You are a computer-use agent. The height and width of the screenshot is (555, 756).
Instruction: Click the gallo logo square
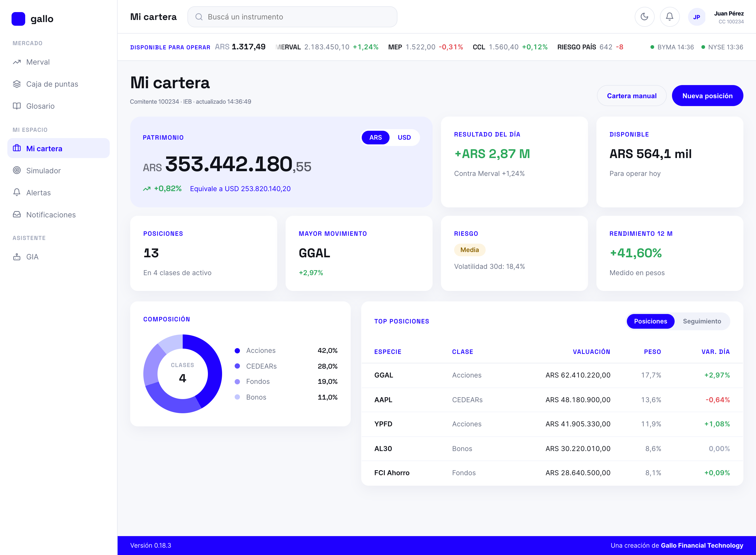[x=18, y=19]
